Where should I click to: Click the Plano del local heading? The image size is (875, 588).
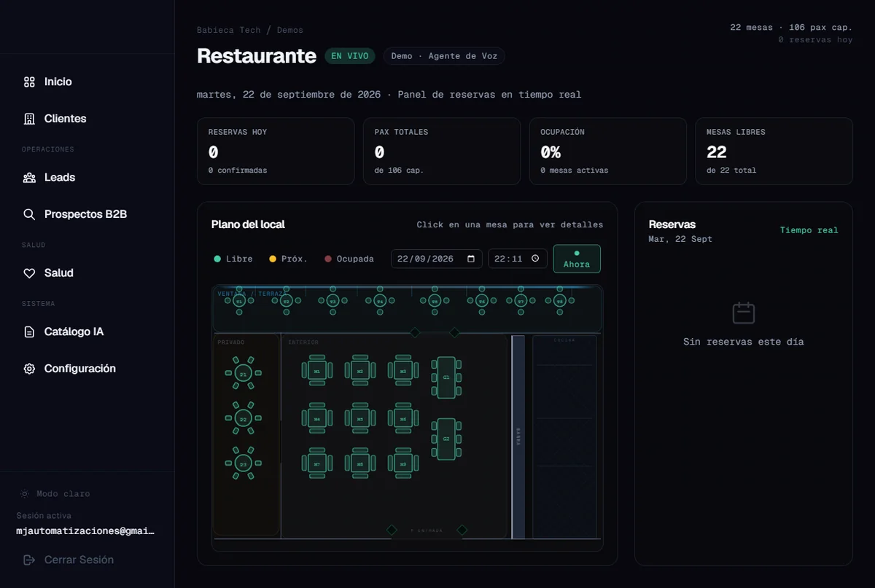point(248,224)
